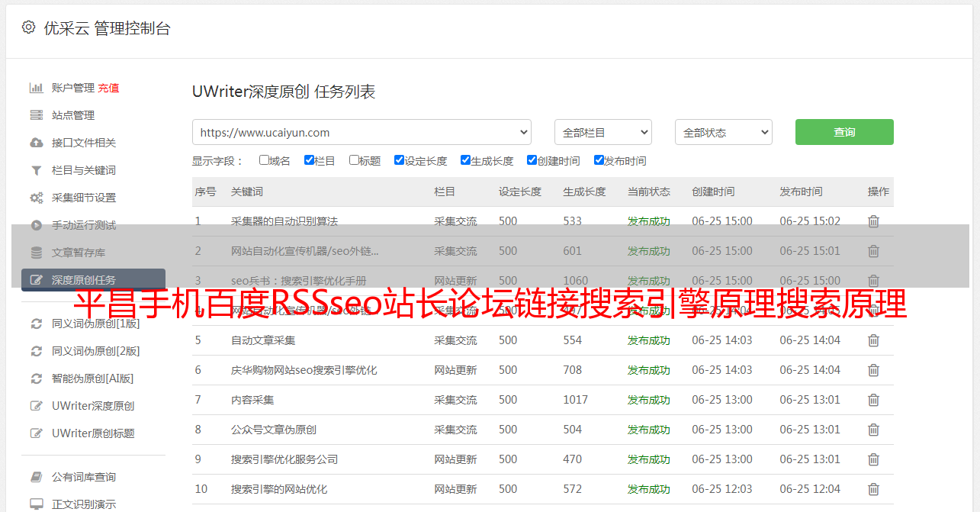This screenshot has height=512, width=980.
Task: Open UWriter原创标题 in the sidebar
Action: coord(93,433)
